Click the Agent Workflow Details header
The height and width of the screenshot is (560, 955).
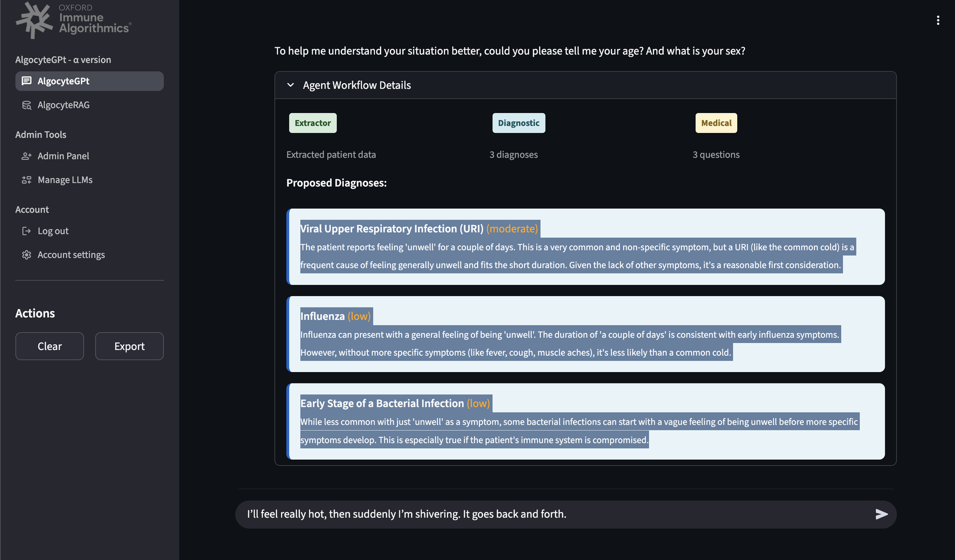tap(357, 85)
